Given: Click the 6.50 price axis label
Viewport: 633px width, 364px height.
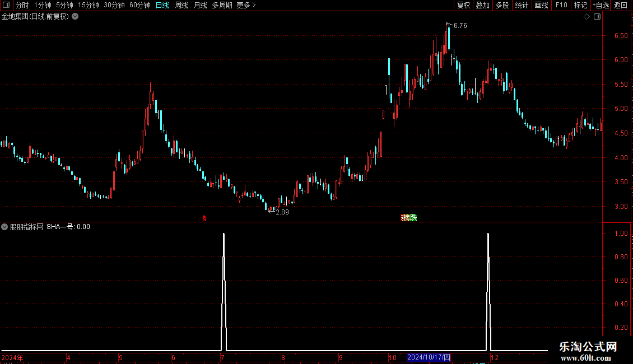Looking at the screenshot, I should point(621,35).
